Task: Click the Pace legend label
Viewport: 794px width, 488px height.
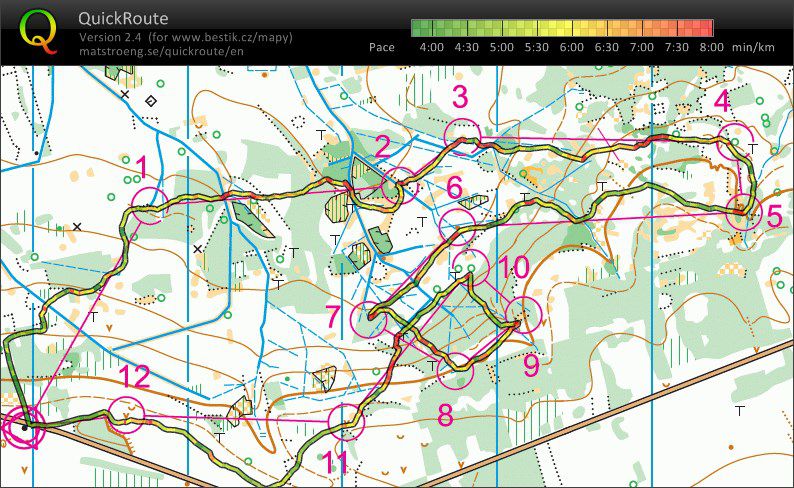Action: click(382, 47)
